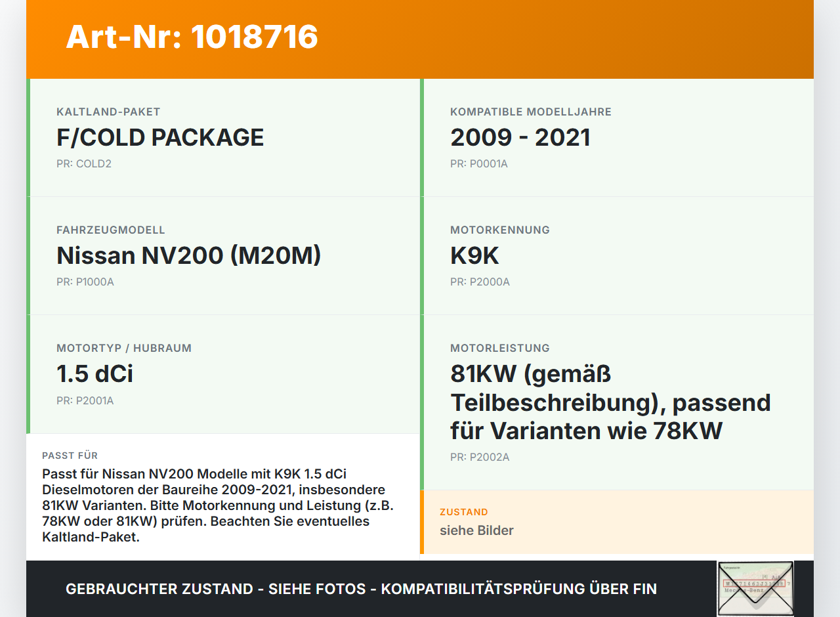Click the MOTORTYP / HUBRAUM label
This screenshot has width=840, height=617.
[124, 348]
